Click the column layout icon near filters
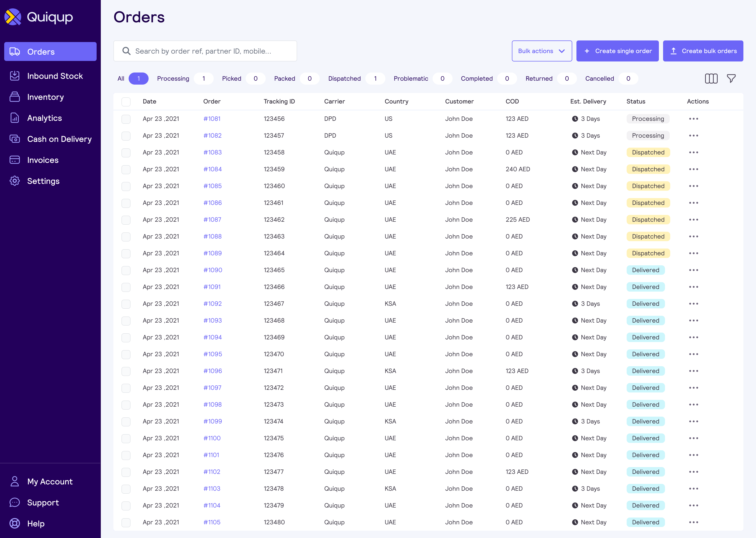This screenshot has width=756, height=538. (711, 79)
